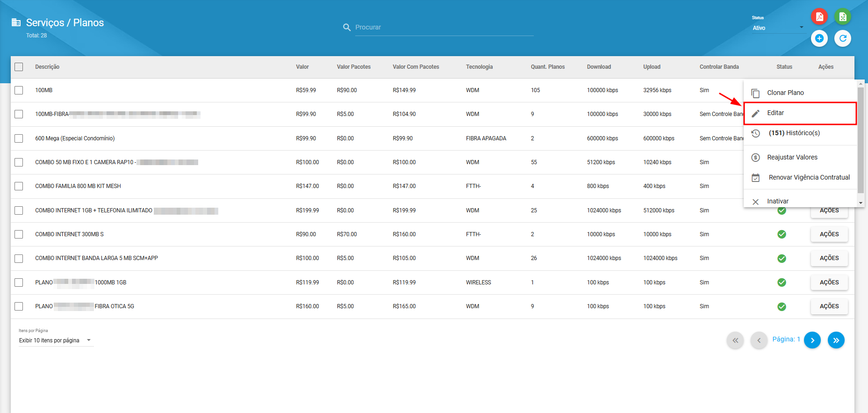The height and width of the screenshot is (413, 868).
Task: Select Clonar Plano from the actions menu
Action: click(x=800, y=93)
